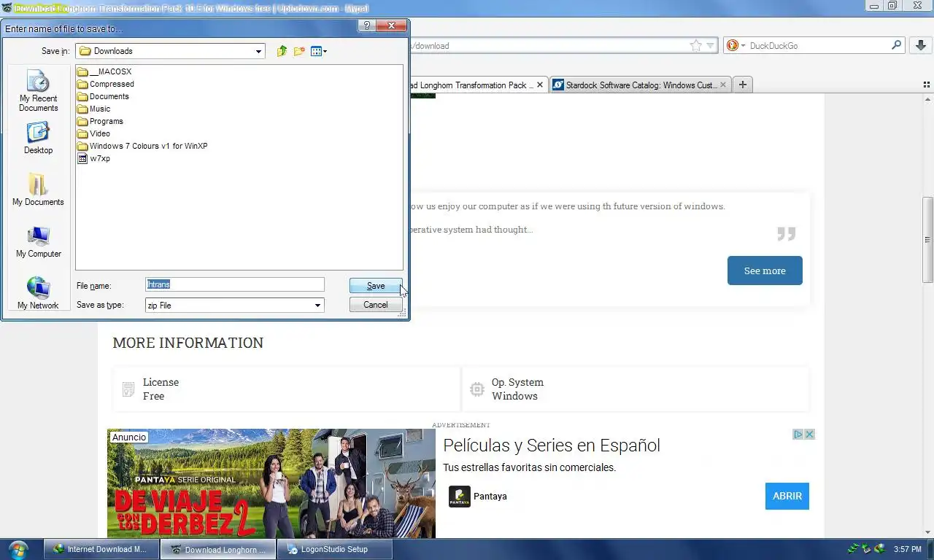This screenshot has width=934, height=560.
Task: Open DuckDuckGo search engine selector
Action: click(736, 45)
